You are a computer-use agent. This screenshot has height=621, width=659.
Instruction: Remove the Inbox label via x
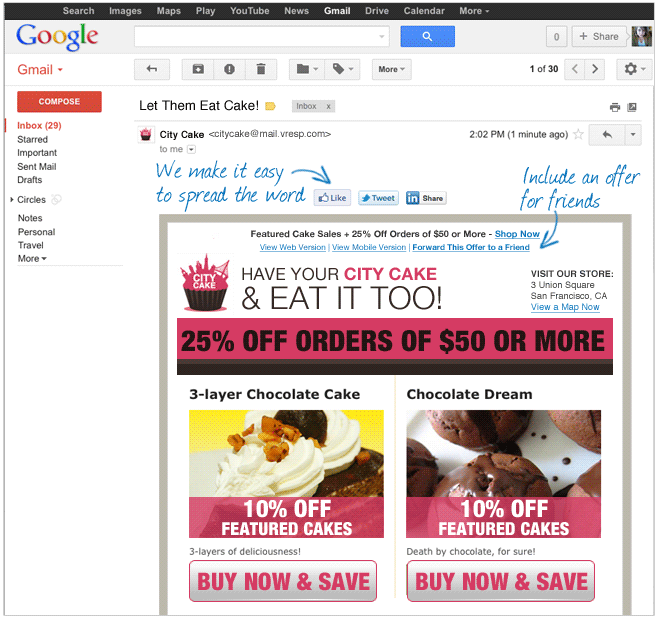[x=328, y=107]
